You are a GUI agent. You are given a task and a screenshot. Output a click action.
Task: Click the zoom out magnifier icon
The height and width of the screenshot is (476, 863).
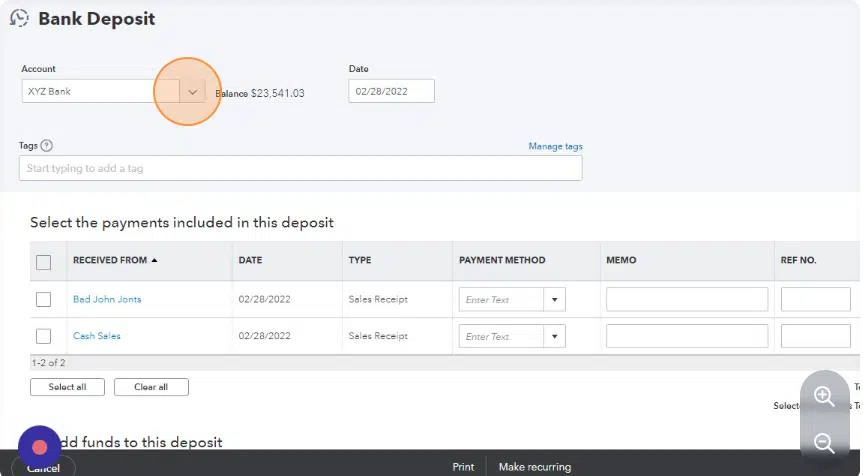[x=824, y=443]
